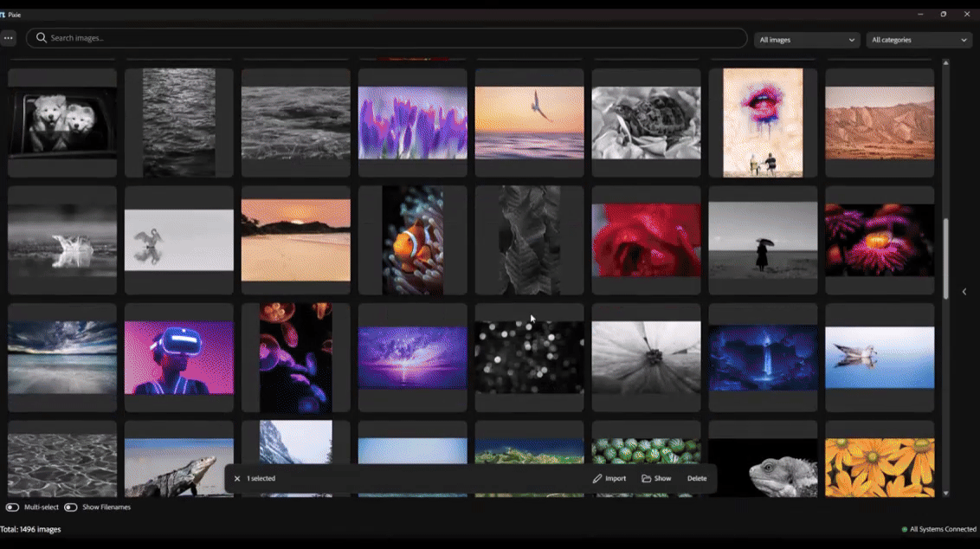The height and width of the screenshot is (549, 980).
Task: Click the green All Systems Connected indicator
Action: click(x=905, y=529)
